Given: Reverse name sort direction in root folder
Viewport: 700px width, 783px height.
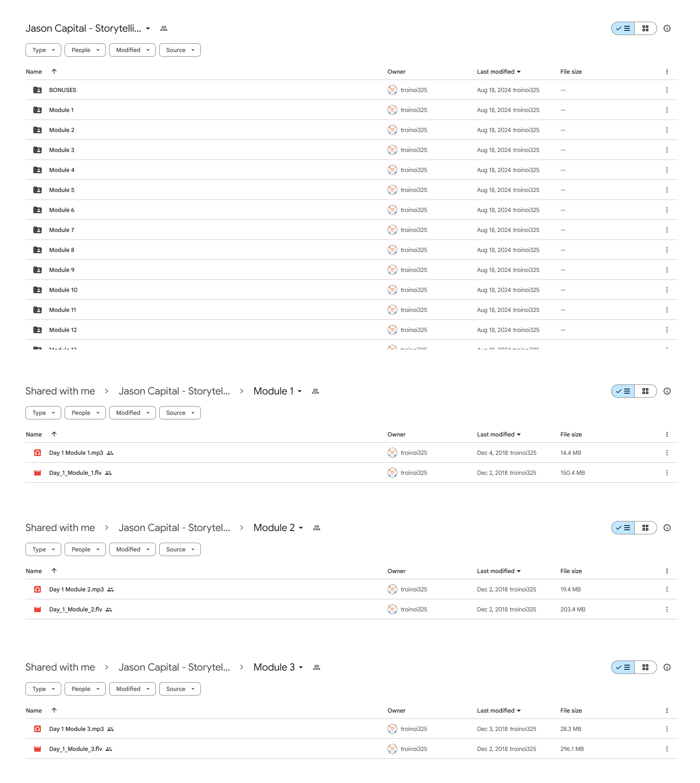Looking at the screenshot, I should 54,71.
